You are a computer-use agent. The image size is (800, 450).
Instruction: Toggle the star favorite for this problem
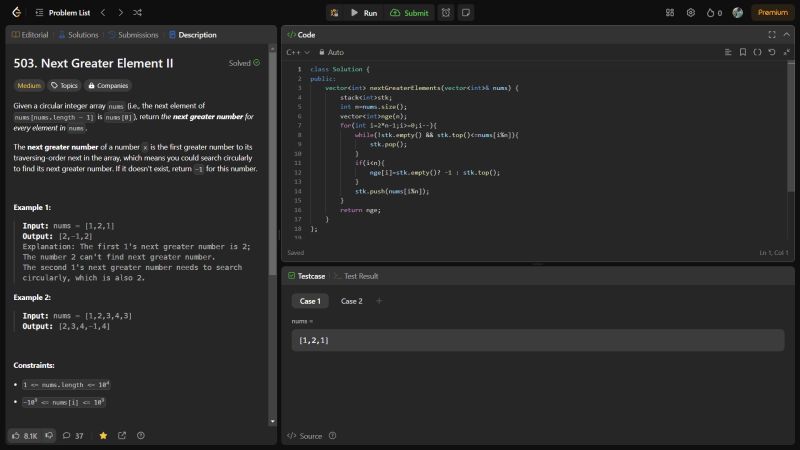pos(103,436)
